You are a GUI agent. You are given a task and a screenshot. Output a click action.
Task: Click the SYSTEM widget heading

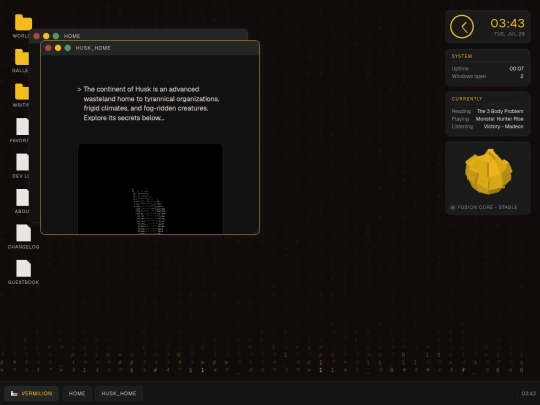point(462,56)
